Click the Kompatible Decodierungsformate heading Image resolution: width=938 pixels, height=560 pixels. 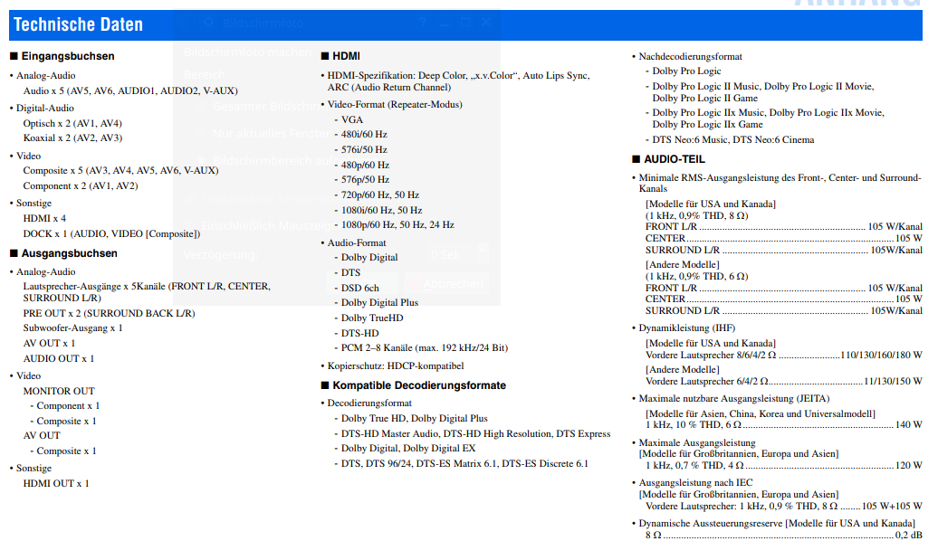[x=418, y=385]
